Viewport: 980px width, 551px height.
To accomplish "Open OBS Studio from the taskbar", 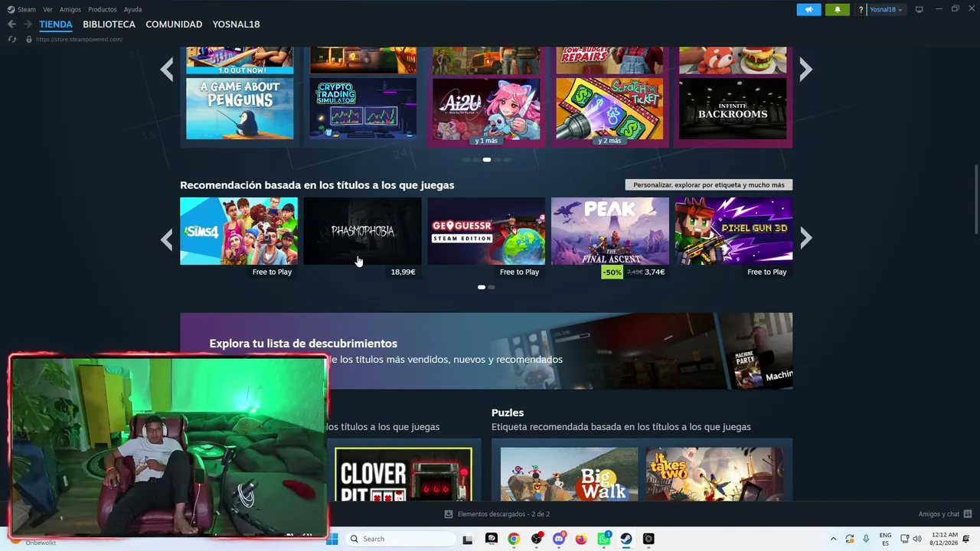I will click(x=536, y=539).
